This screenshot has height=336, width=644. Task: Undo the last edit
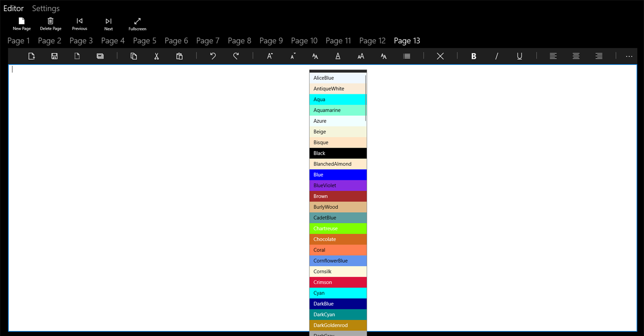(213, 56)
